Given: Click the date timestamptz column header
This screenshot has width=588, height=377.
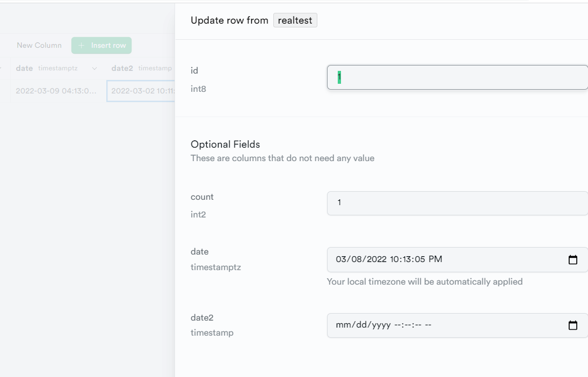Looking at the screenshot, I should [47, 68].
